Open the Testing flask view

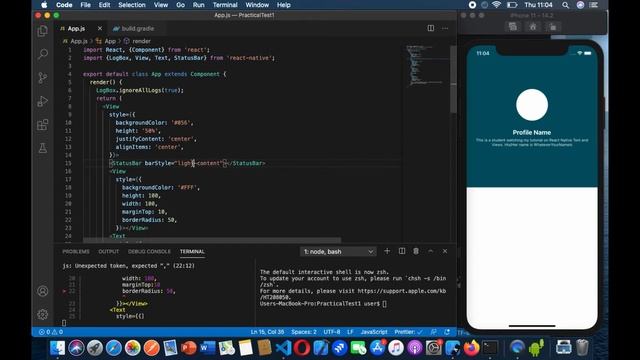point(42,148)
